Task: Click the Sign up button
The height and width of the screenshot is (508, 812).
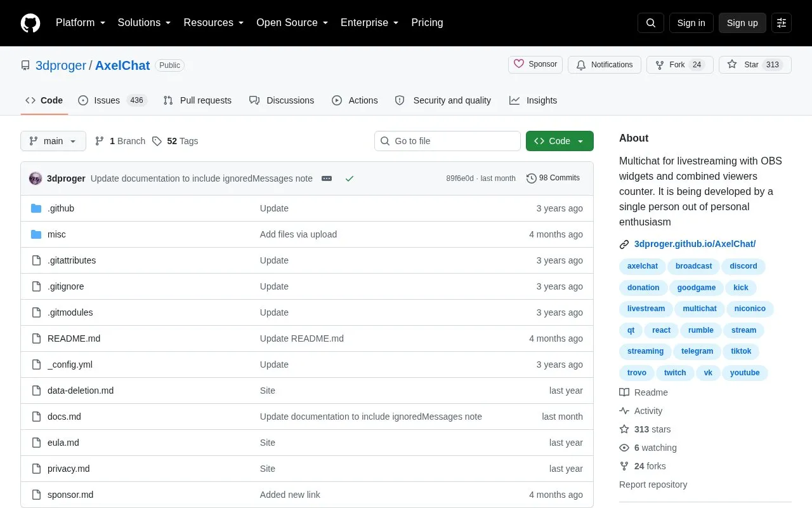Action: coord(742,23)
